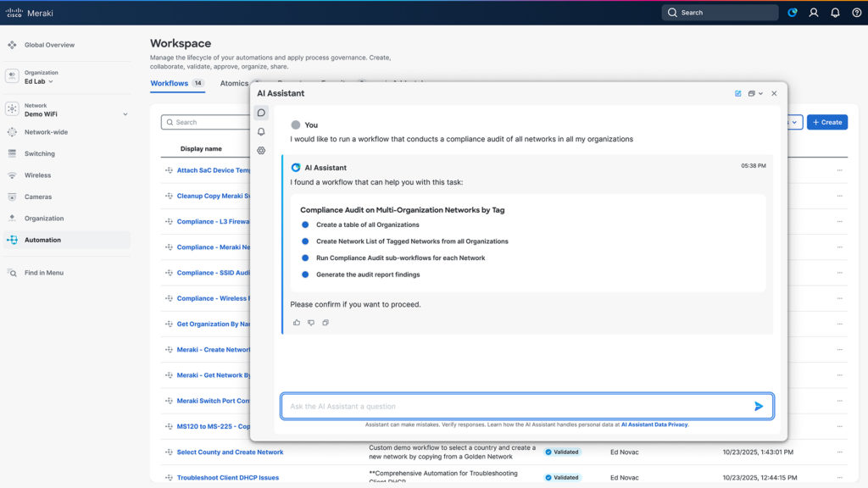Open the Wireless menu in sidebar
This screenshot has width=868, height=488.
(37, 175)
